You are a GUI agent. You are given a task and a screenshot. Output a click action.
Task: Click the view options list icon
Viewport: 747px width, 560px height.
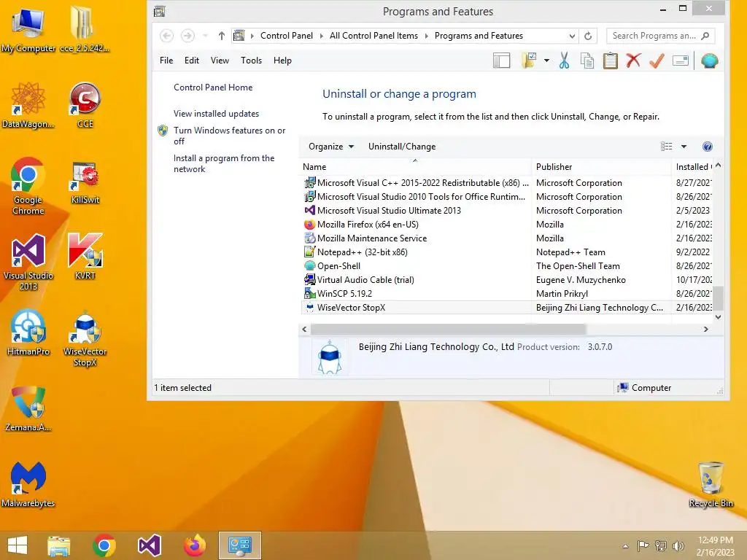click(667, 147)
